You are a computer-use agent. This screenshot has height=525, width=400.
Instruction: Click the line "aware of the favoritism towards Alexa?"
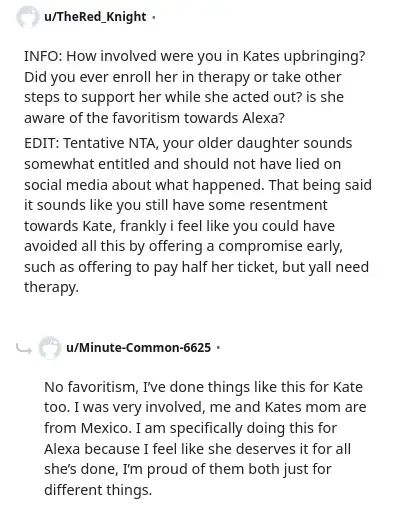click(154, 118)
